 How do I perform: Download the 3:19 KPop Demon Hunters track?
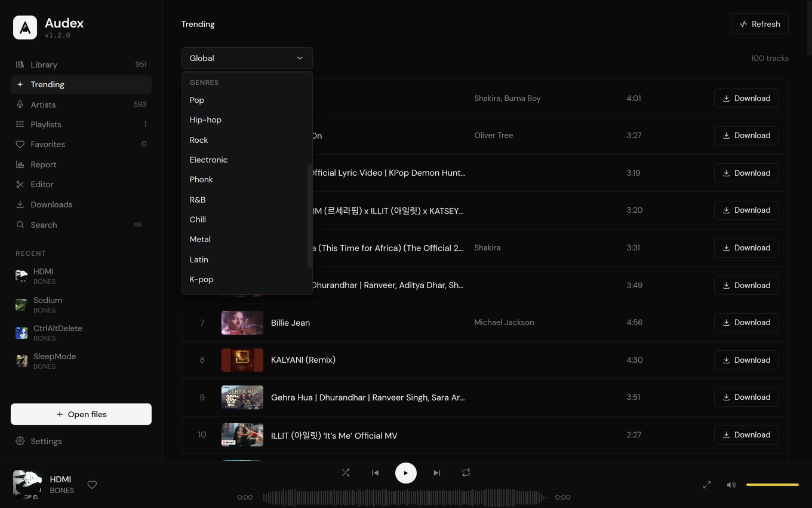(x=746, y=173)
